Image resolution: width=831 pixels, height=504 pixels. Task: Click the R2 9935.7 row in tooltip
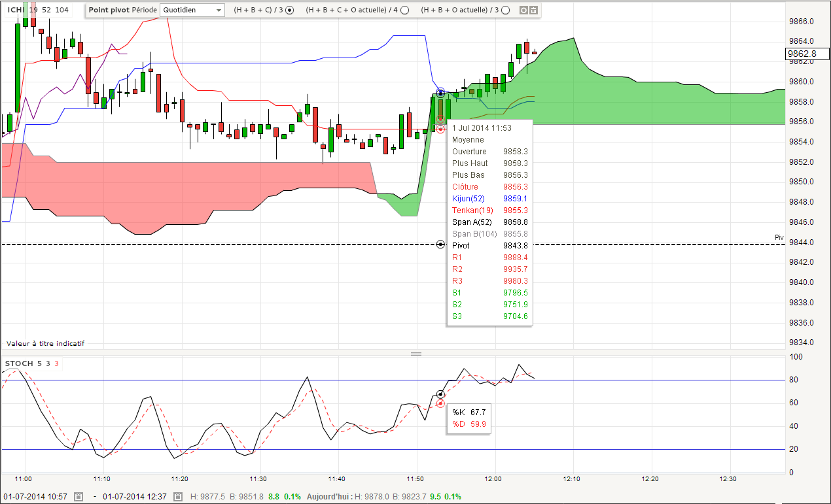click(489, 269)
